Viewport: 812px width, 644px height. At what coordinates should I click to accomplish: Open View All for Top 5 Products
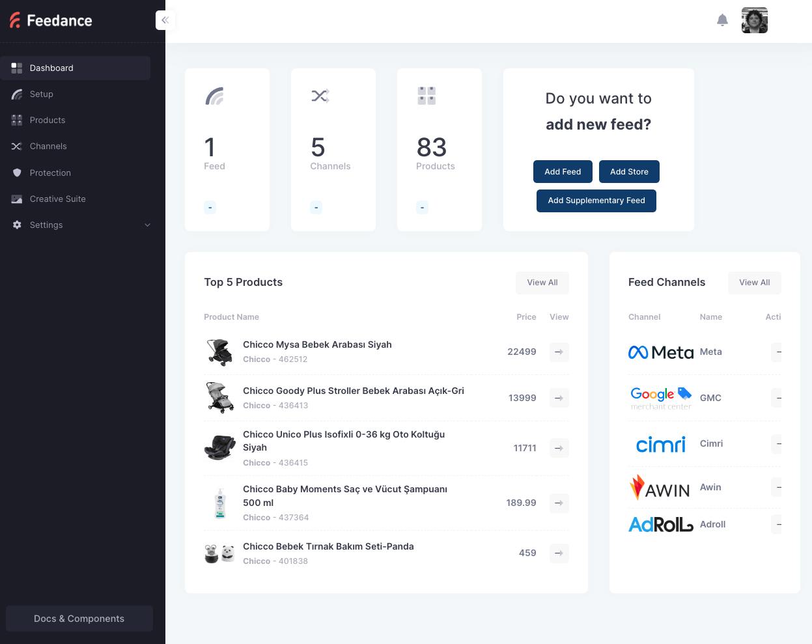click(542, 283)
